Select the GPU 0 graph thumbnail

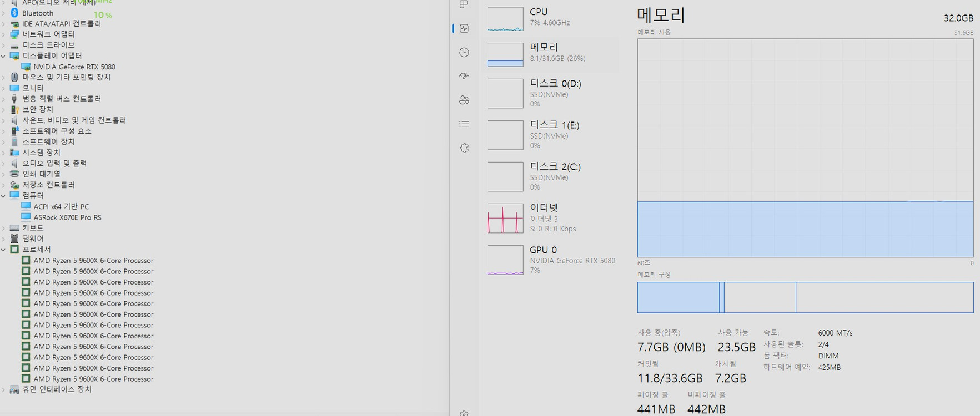coord(505,260)
